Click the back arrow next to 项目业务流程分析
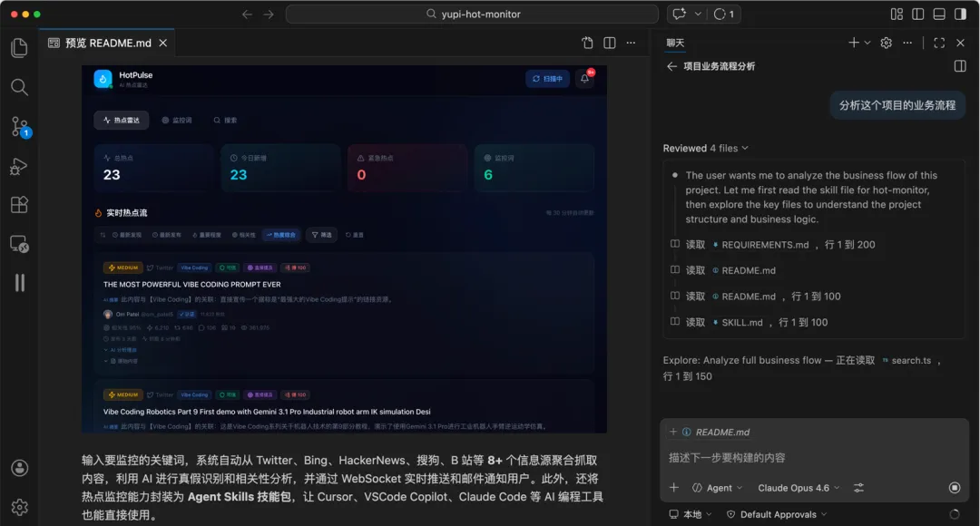The image size is (980, 526). coord(670,66)
